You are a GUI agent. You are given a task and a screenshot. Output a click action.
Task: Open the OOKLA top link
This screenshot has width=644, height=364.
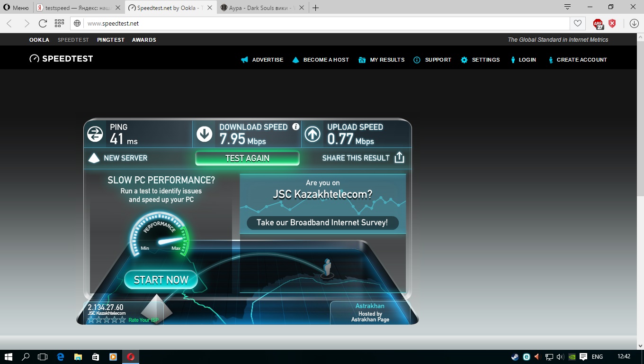(39, 40)
